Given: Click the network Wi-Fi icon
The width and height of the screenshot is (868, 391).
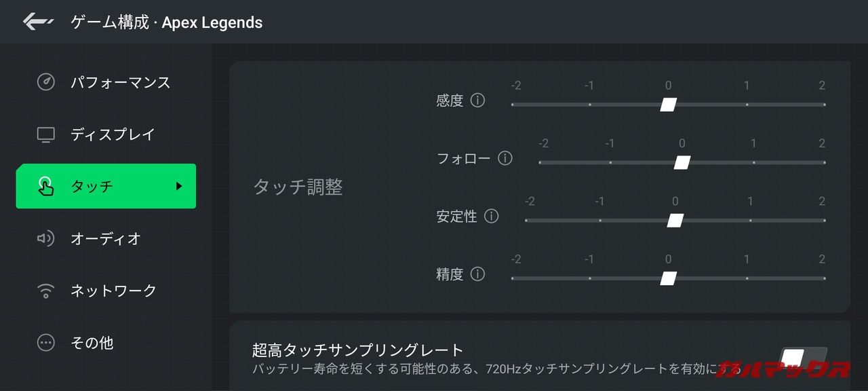Looking at the screenshot, I should point(45,291).
